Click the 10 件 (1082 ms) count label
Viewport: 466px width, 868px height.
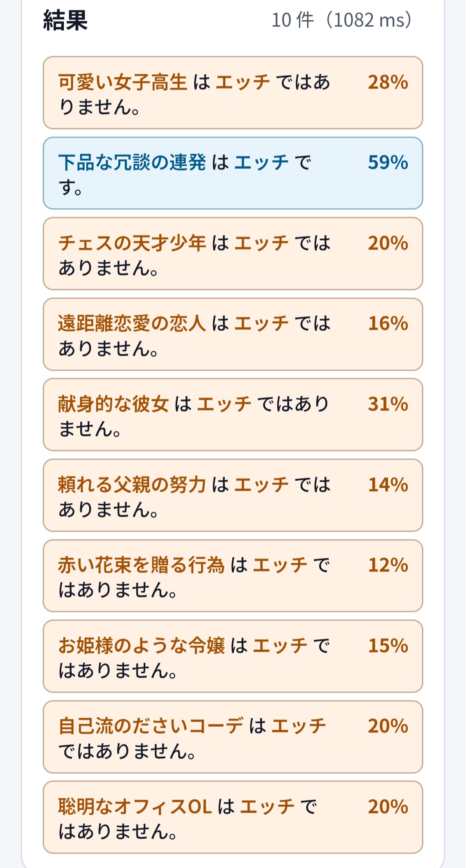342,20
